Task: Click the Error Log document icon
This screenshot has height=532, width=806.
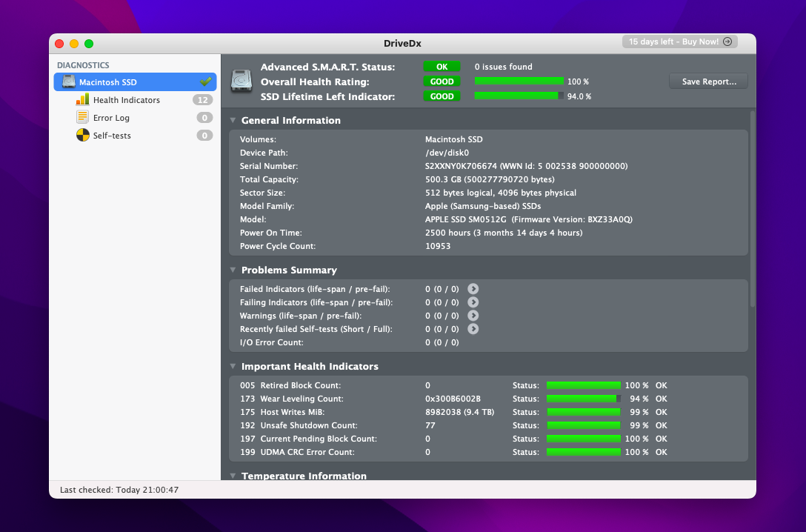Action: pyautogui.click(x=82, y=118)
